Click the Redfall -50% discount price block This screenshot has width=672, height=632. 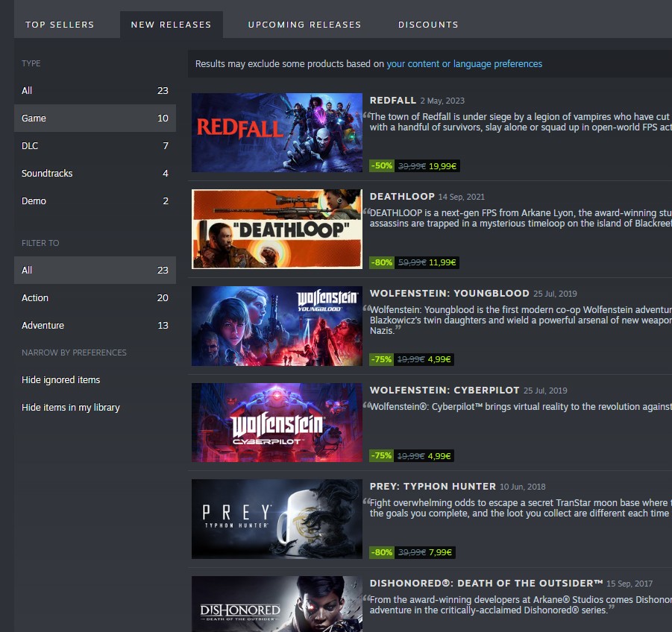pyautogui.click(x=415, y=165)
